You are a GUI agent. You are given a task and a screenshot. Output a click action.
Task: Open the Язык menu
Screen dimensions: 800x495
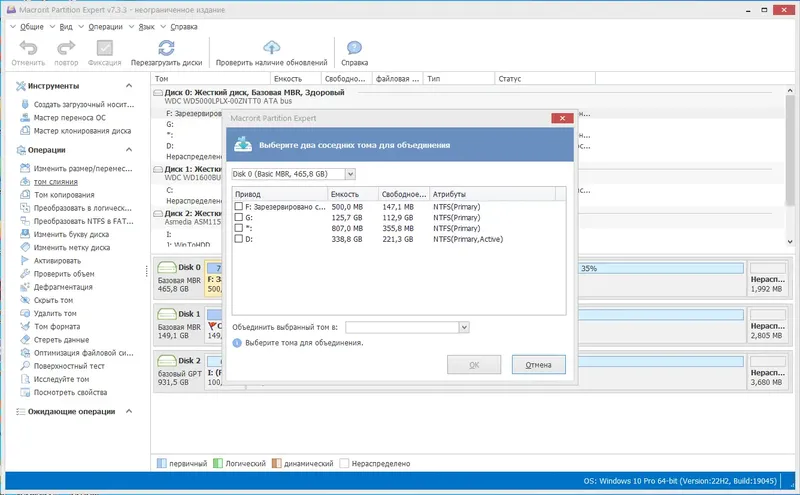[x=146, y=27]
